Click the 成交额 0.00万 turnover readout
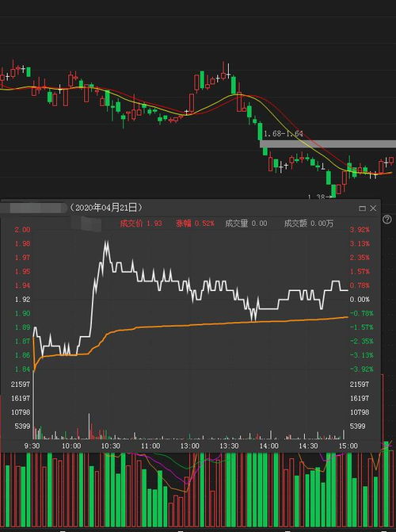This screenshot has width=396, height=532. 309,224
